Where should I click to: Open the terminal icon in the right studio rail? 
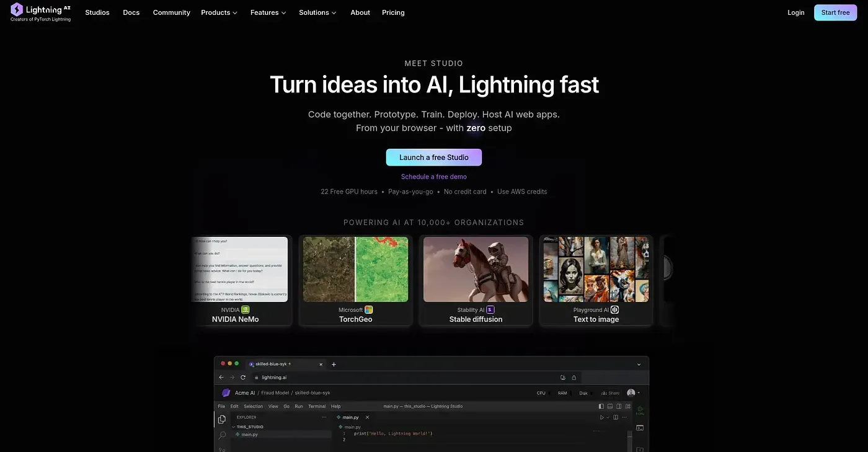(640, 428)
